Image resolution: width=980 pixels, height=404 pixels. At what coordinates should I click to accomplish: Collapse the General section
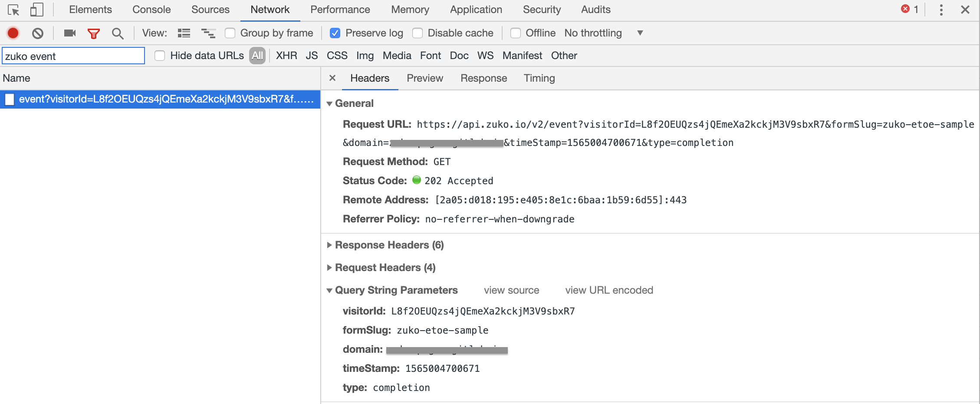(329, 103)
